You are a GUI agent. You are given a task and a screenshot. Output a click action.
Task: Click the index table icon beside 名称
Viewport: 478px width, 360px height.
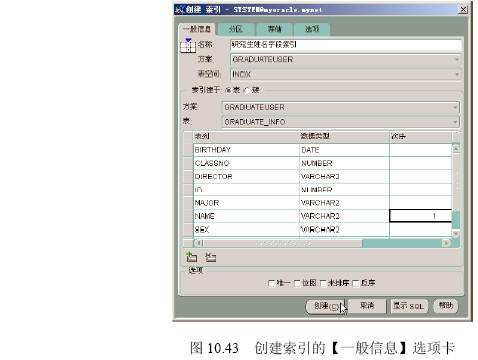pos(188,45)
